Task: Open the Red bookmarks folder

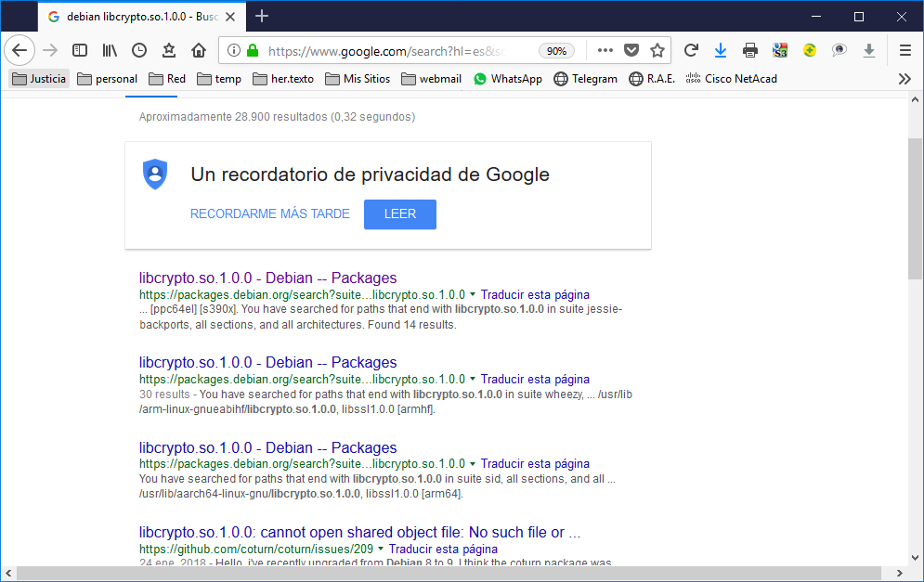Action: [167, 79]
